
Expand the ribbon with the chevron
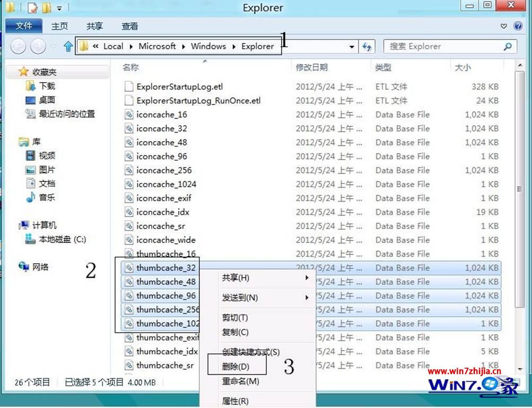click(x=504, y=26)
